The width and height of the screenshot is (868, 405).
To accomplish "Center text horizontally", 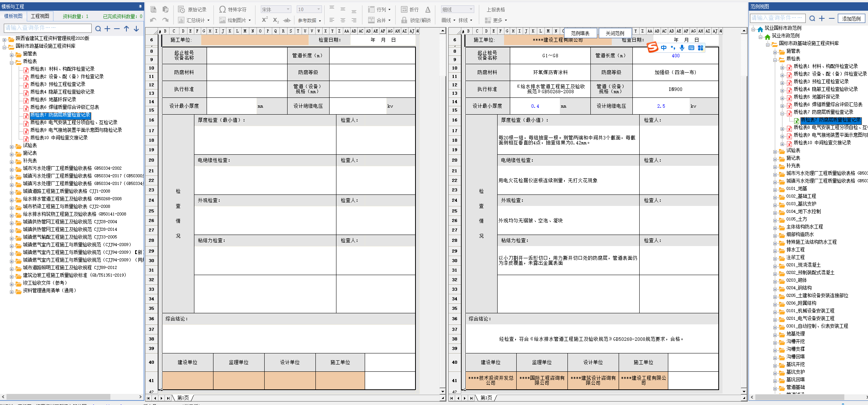I will [343, 20].
